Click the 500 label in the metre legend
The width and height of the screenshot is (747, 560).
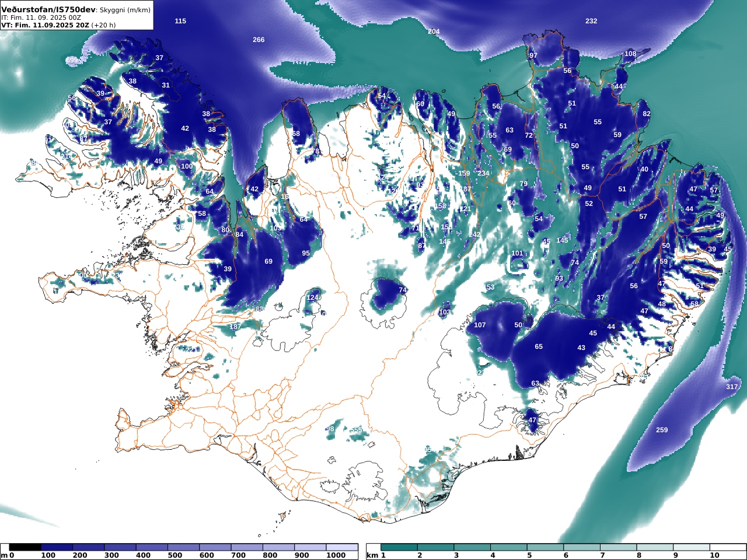(175, 555)
